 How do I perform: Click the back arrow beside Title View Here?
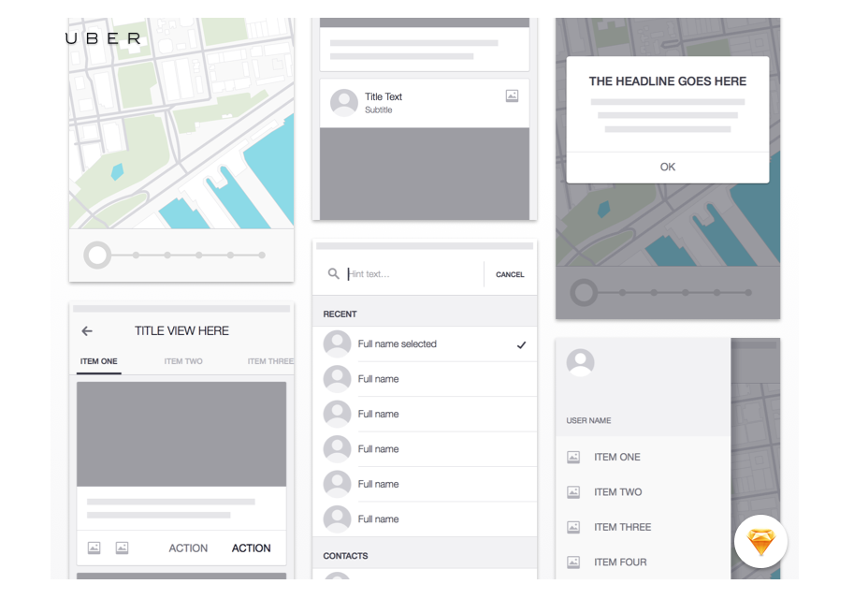[87, 331]
